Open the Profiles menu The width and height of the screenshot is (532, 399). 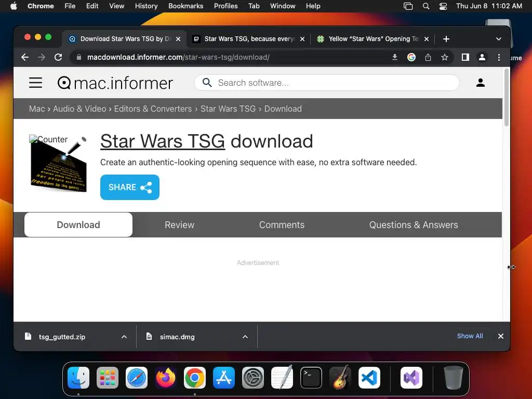click(x=225, y=6)
